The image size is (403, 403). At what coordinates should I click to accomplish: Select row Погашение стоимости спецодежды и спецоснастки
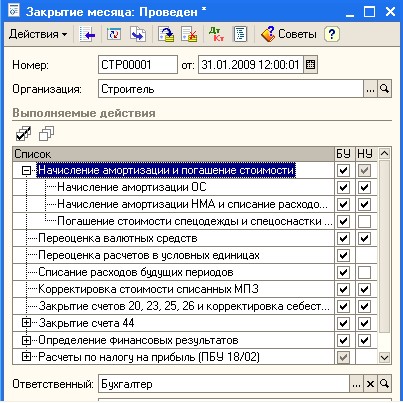pyautogui.click(x=195, y=221)
